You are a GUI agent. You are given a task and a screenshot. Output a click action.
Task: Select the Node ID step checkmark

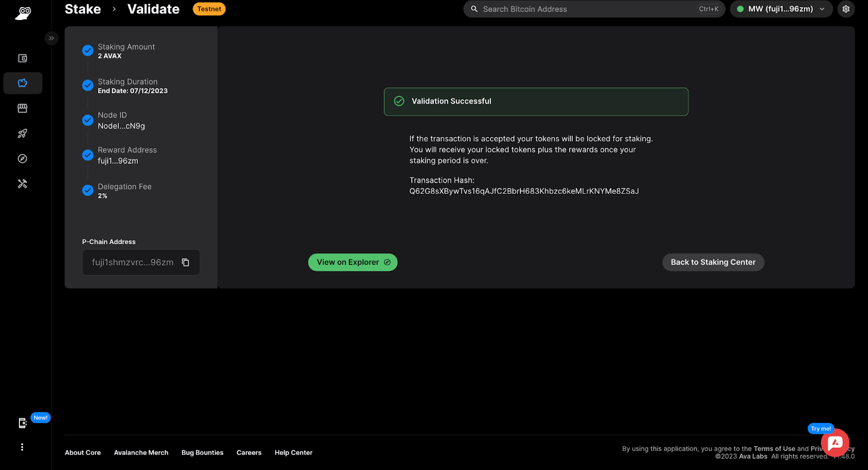point(88,120)
